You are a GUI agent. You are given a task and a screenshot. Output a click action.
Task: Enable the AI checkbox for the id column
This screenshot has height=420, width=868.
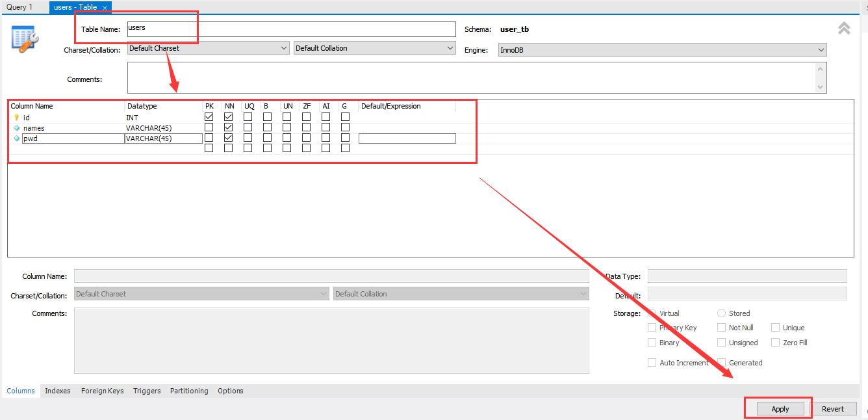pos(325,116)
